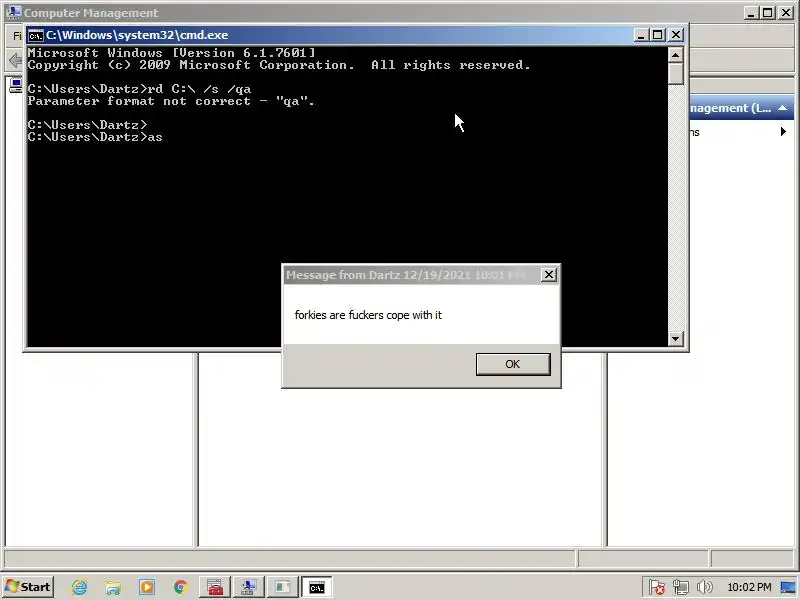Image resolution: width=800 pixels, height=600 pixels.
Task: Click Show Desktop button at taskbar end
Action: pos(788,587)
